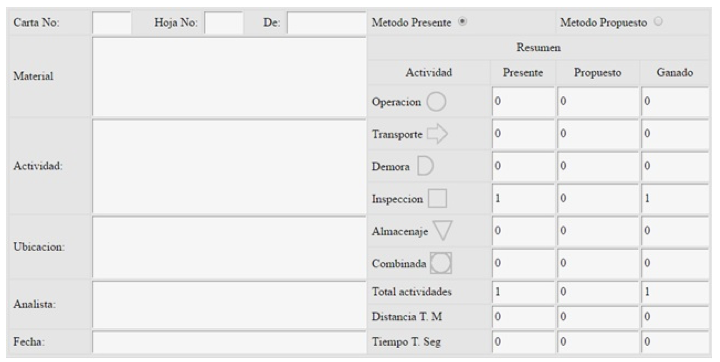Screen dimensions: 720x362
Task: Click the Presente field for Inspeccion
Action: (x=523, y=199)
